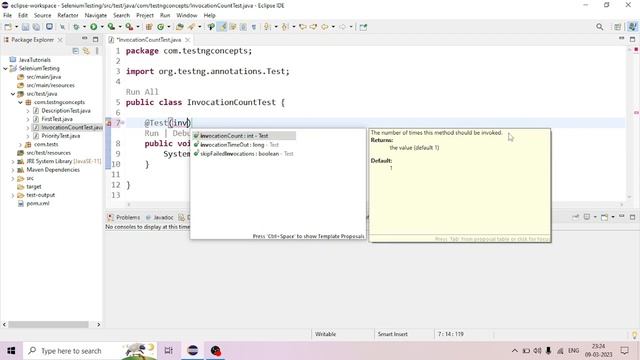Collapse the src/test/java folder
The width and height of the screenshot is (640, 360).
13,93
